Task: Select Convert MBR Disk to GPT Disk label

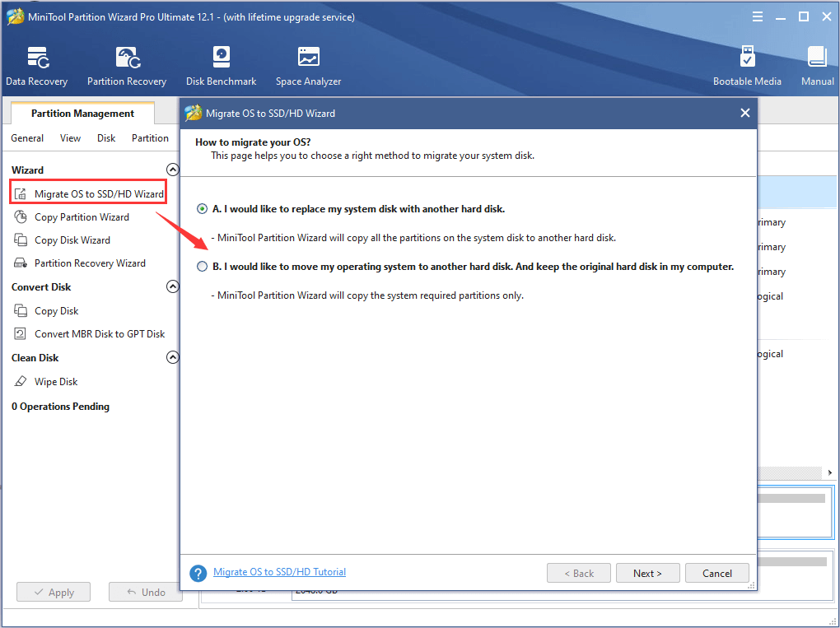Action: click(100, 333)
